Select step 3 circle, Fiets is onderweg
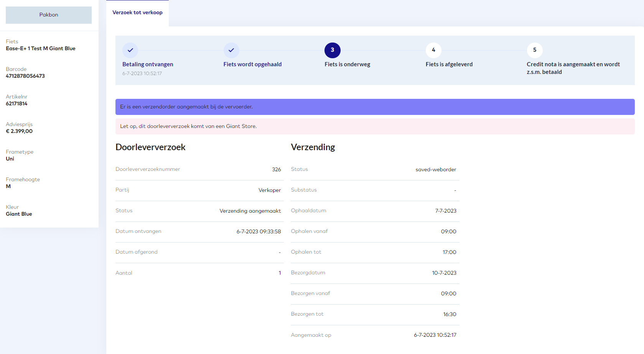The height and width of the screenshot is (354, 644). tap(332, 50)
